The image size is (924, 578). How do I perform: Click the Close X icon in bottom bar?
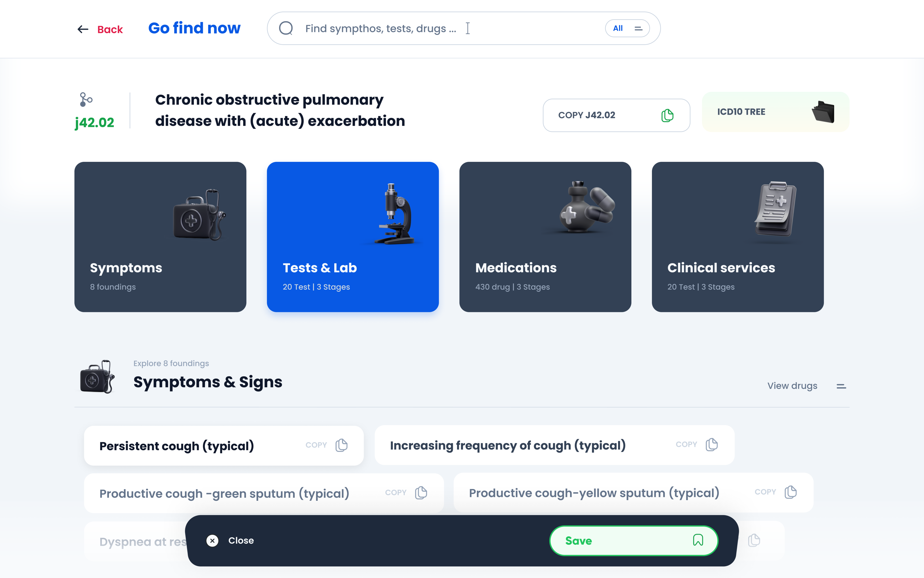pos(212,541)
